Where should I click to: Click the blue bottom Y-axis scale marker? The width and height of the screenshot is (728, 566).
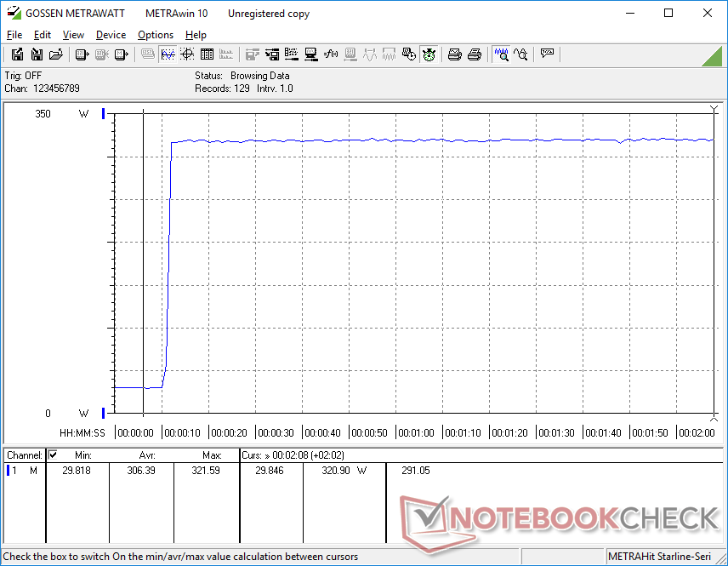click(104, 413)
